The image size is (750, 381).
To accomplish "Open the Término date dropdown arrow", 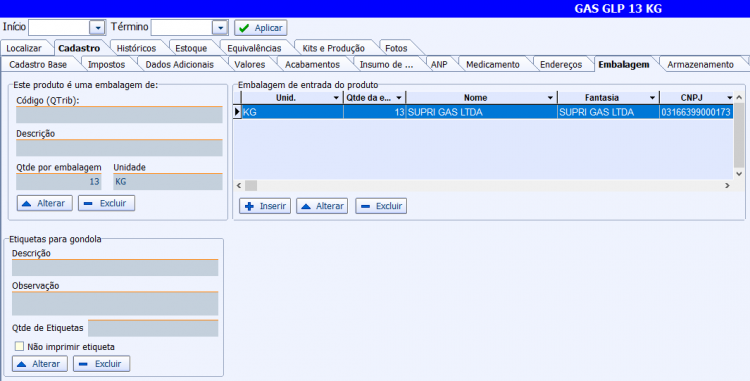I will point(220,28).
